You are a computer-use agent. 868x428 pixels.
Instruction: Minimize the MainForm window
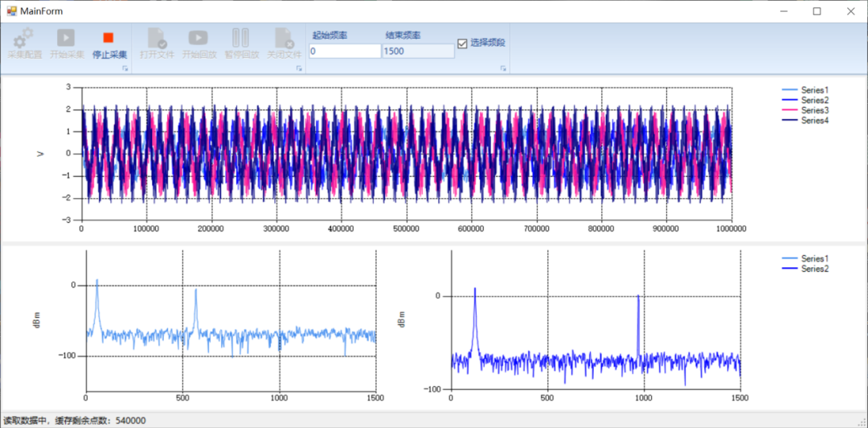[x=784, y=11]
